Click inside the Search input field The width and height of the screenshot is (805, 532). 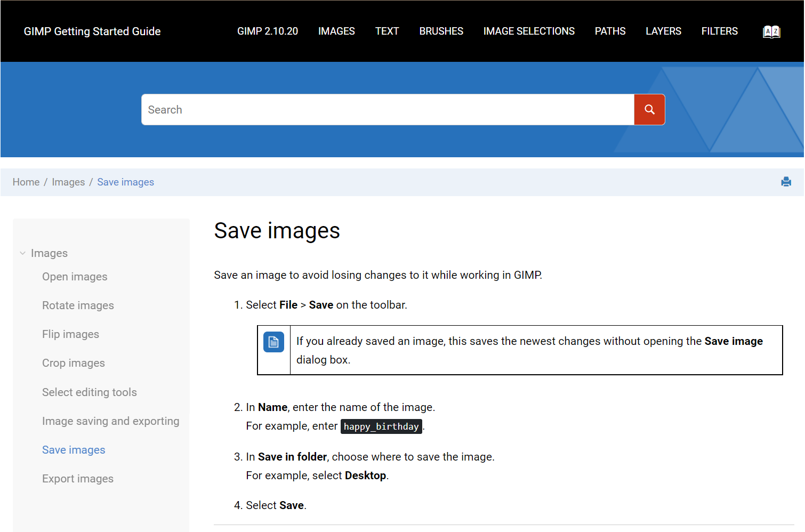[x=388, y=110]
